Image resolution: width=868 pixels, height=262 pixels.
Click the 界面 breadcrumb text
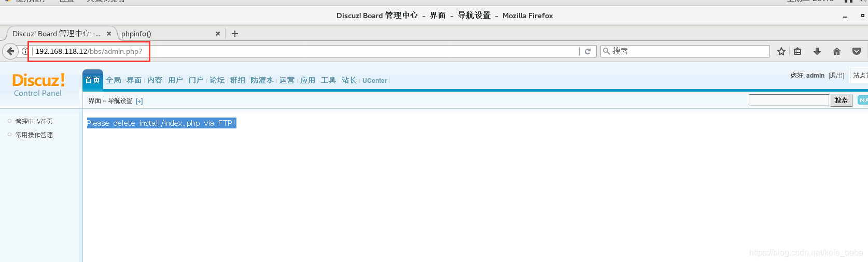click(95, 101)
